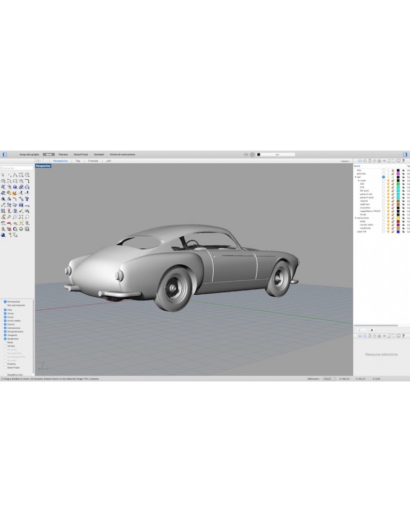Enable the Nodo osnap checkbox
The image size is (410, 532).
click(x=5, y=342)
